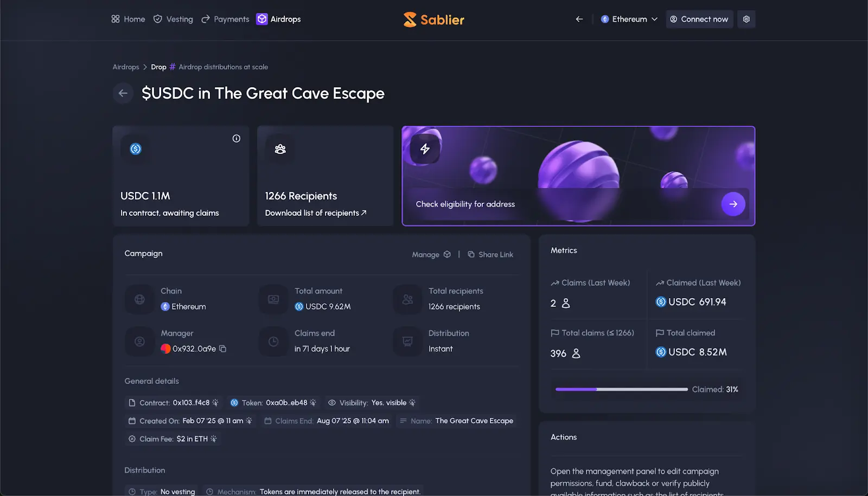Click the Chain globe icon

139,299
